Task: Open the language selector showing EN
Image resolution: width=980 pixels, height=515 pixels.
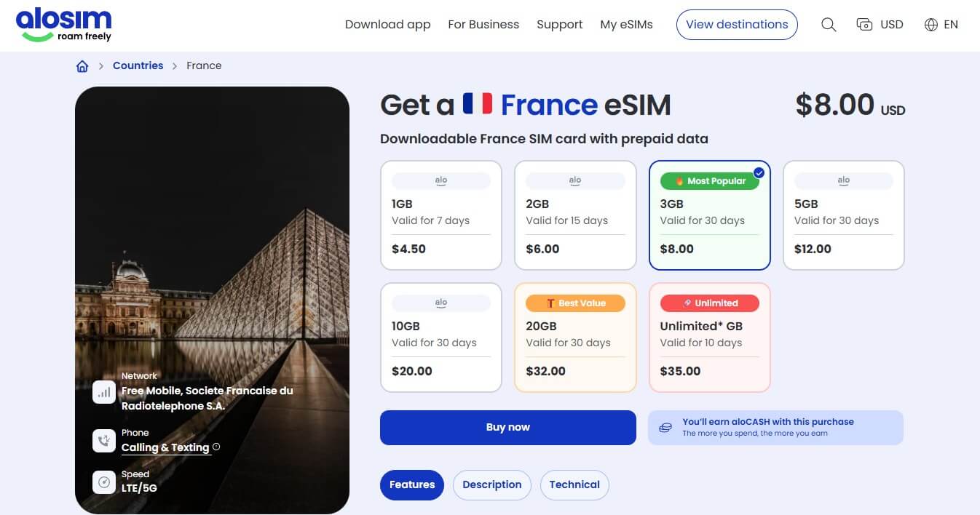Action: pyautogui.click(x=941, y=24)
